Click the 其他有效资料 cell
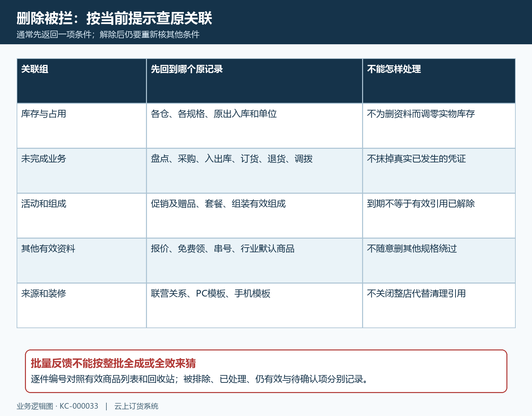Image resolution: width=532 pixels, height=416 pixels. (81, 261)
